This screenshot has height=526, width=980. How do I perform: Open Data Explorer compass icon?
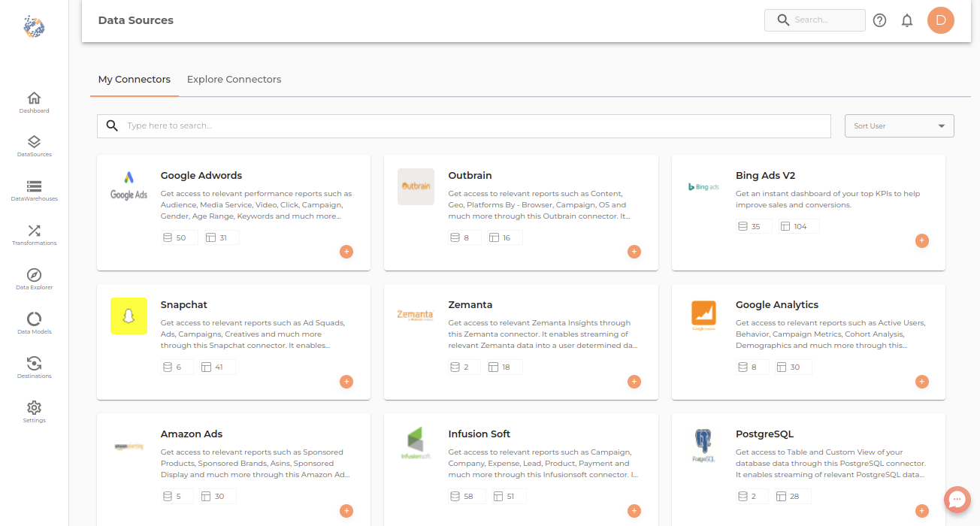coord(34,275)
